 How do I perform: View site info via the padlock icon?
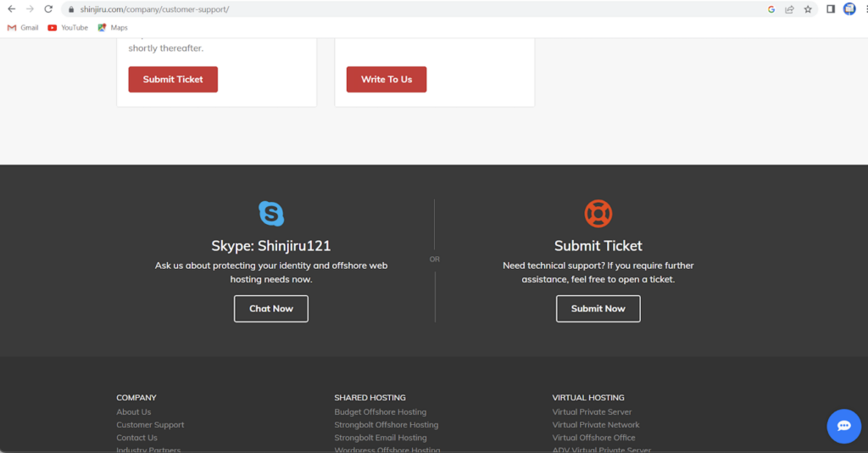click(72, 9)
